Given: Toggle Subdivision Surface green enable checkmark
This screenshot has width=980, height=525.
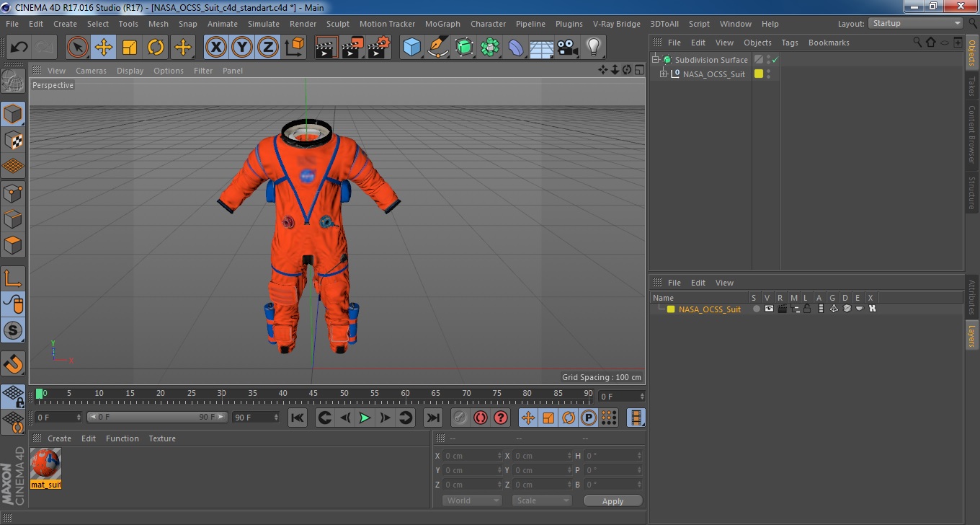Looking at the screenshot, I should click(775, 60).
